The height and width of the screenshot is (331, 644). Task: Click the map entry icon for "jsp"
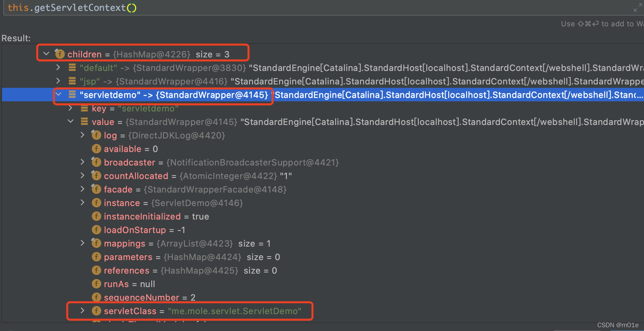tap(72, 81)
